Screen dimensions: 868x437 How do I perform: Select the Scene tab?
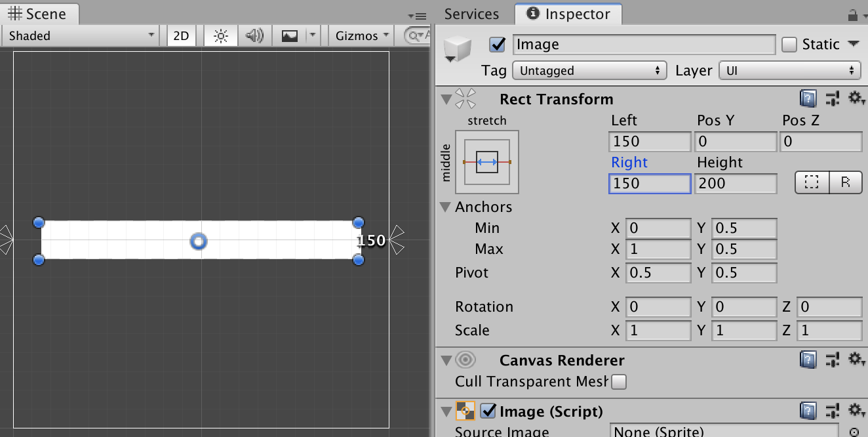click(x=39, y=13)
